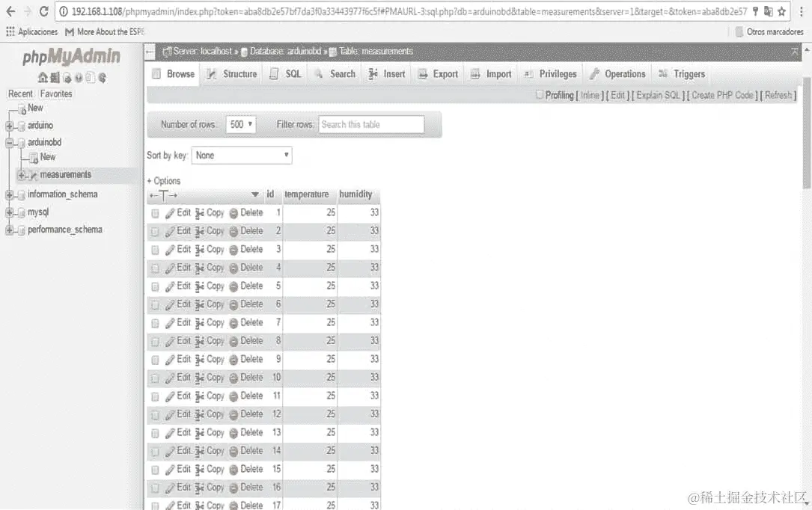Click the full texts toggle arrows icon
The width and height of the screenshot is (812, 510).
pyautogui.click(x=163, y=195)
